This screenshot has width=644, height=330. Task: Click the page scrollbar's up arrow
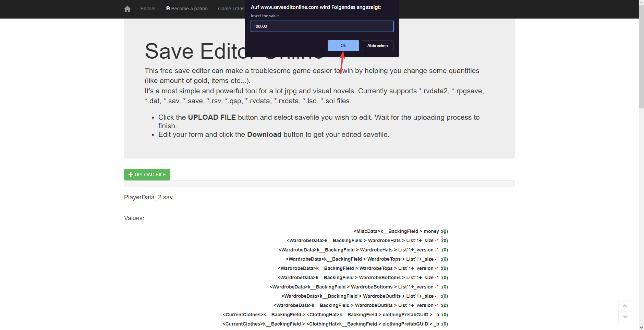pos(641,2)
